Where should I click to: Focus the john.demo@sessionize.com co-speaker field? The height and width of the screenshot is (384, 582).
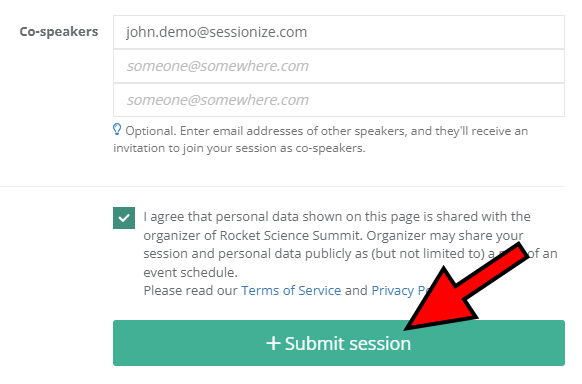point(339,32)
